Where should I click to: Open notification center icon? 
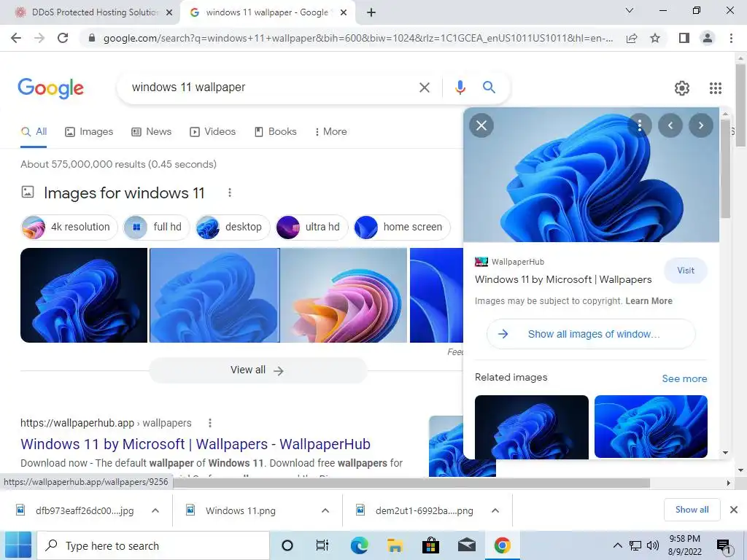(x=723, y=546)
